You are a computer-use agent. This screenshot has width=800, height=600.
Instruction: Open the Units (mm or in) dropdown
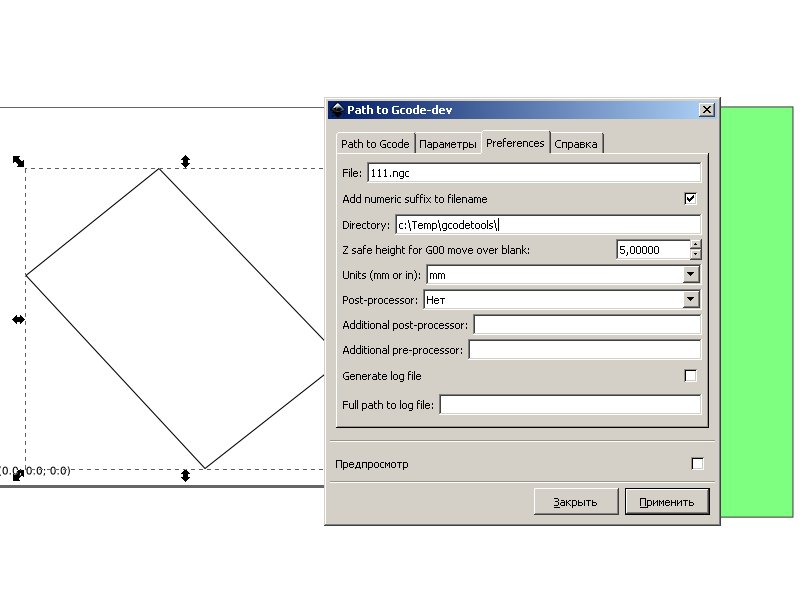tap(690, 274)
